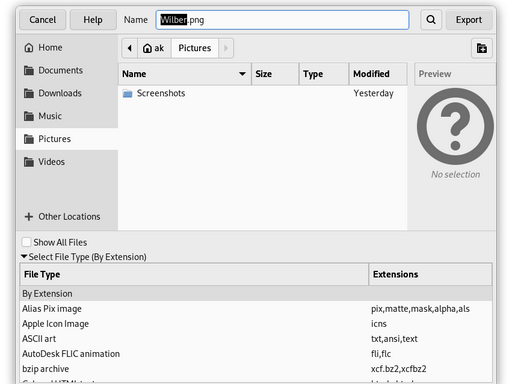Select the Apple Icon Image file type
The image size is (512, 384).
coord(256,324)
